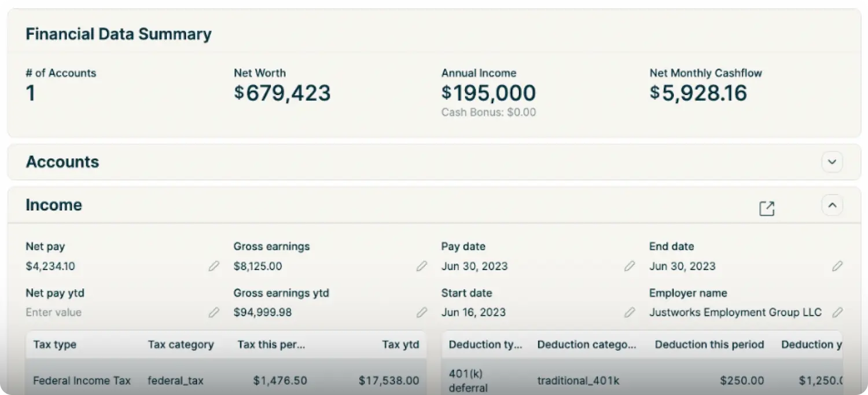The image size is (868, 395).
Task: Click Deduction this period column header
Action: pyautogui.click(x=709, y=345)
